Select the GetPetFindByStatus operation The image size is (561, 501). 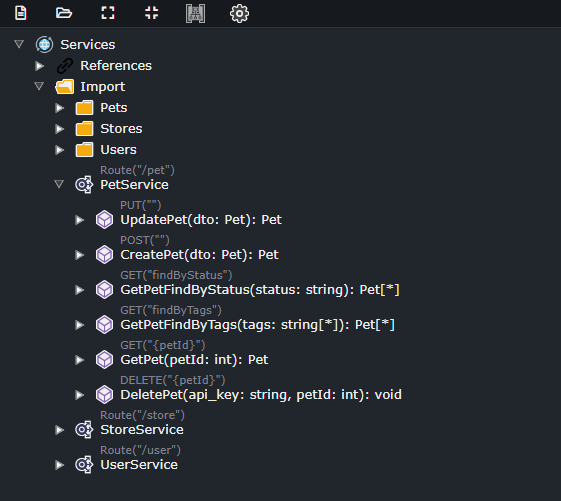260,290
